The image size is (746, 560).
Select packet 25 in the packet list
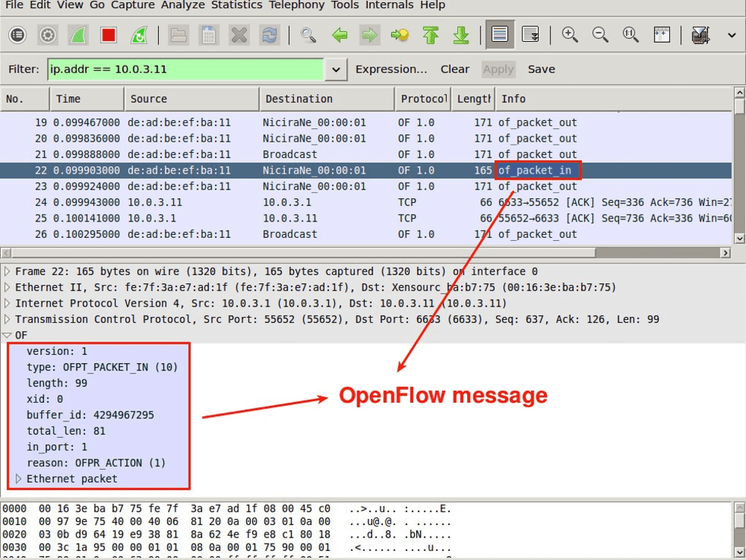[x=224, y=218]
